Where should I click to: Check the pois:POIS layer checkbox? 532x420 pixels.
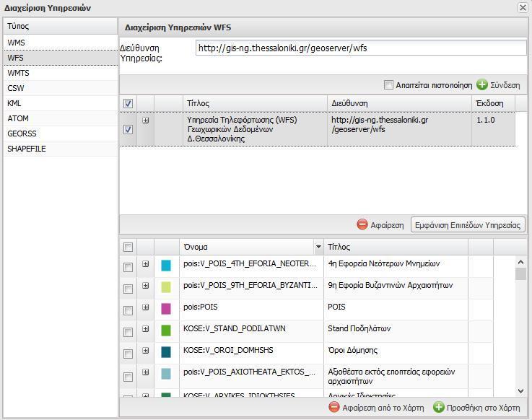pos(128,310)
